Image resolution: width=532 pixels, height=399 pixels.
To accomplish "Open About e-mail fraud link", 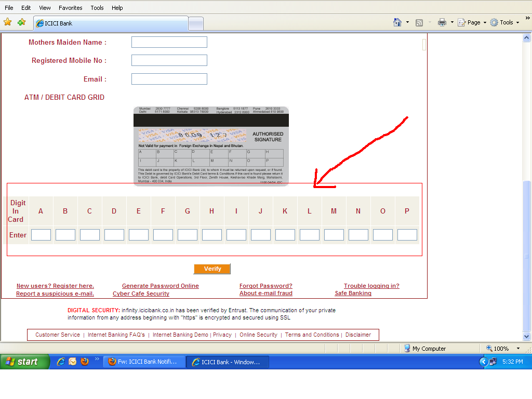I will tap(266, 293).
